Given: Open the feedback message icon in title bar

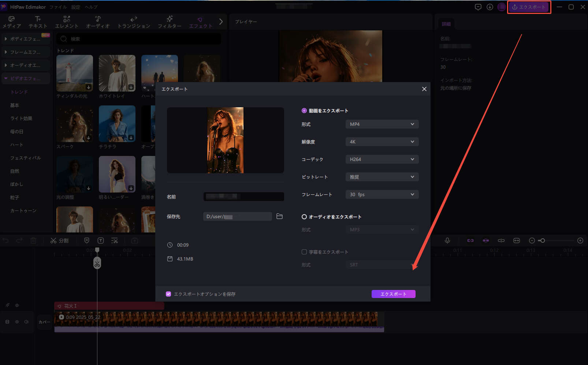Looking at the screenshot, I should tap(478, 7).
